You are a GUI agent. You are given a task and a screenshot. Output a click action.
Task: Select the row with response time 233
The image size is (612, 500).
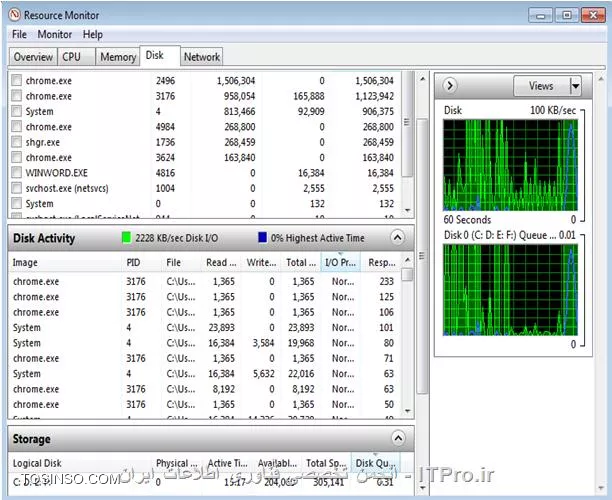click(x=205, y=281)
